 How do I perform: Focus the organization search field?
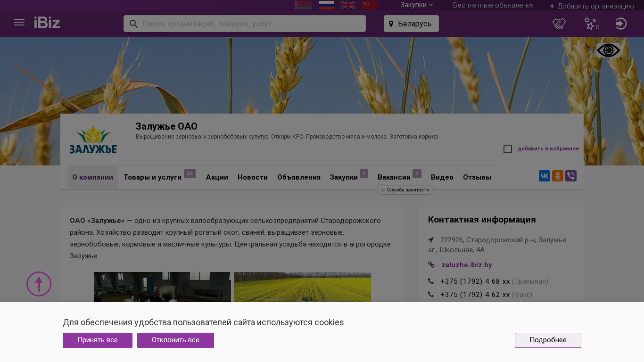245,24
